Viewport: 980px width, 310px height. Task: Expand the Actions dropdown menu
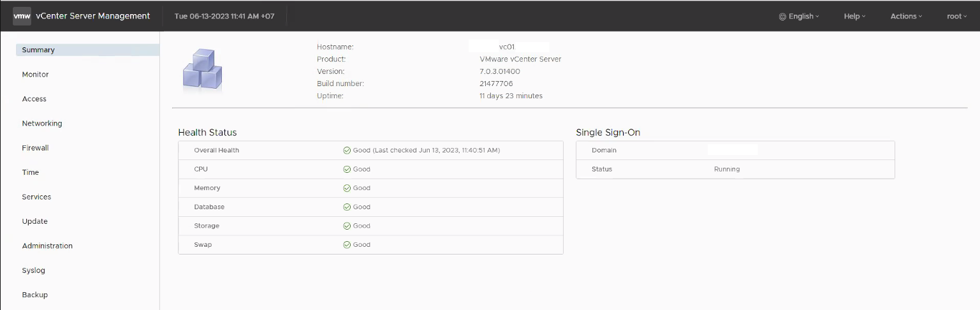(x=906, y=17)
